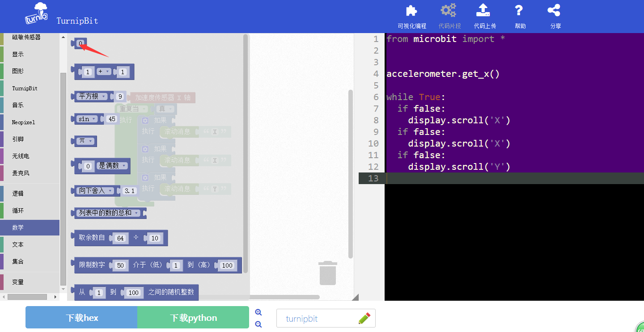Click code line accelerometer.get_x()
The image size is (644, 332).
(x=443, y=74)
